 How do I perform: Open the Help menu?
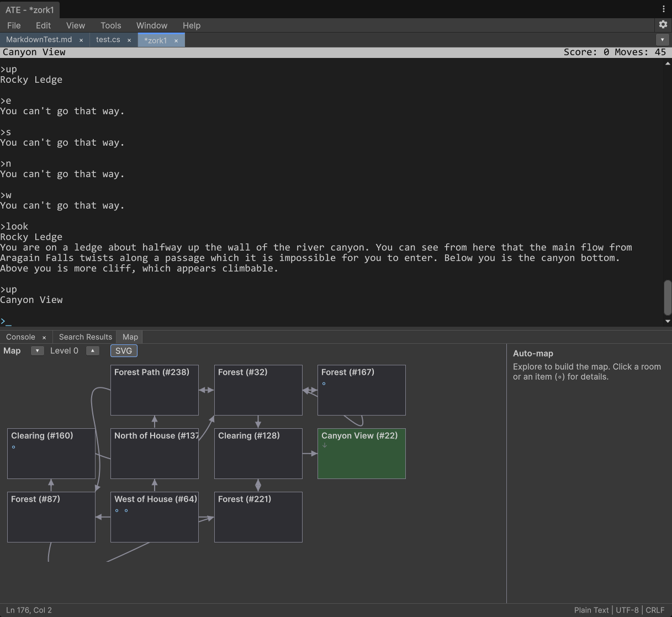pyautogui.click(x=192, y=25)
